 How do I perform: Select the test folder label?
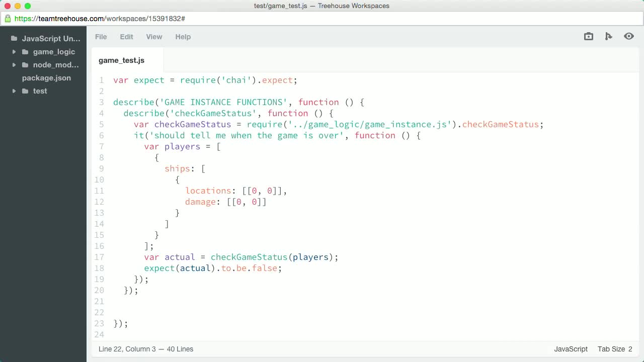[x=40, y=91]
